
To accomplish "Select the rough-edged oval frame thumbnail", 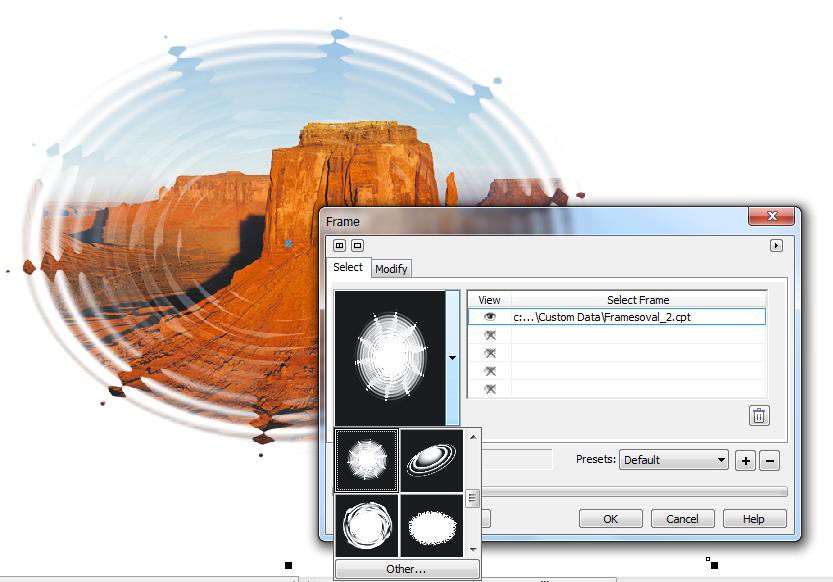I will click(431, 526).
